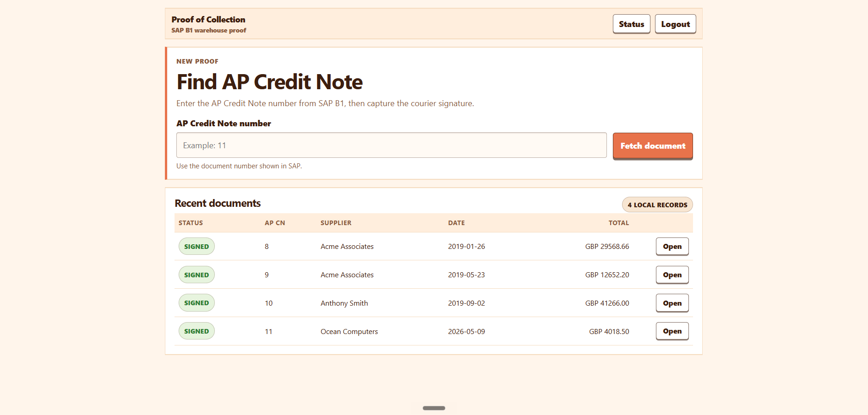This screenshot has width=868, height=415.
Task: Click Acme Associates in the AP CN 8 row
Action: 347,247
